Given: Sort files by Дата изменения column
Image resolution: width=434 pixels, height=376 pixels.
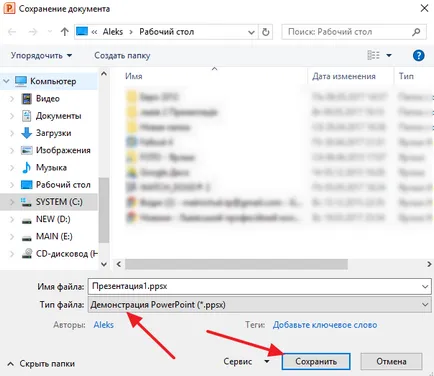Looking at the screenshot, I should tap(344, 76).
